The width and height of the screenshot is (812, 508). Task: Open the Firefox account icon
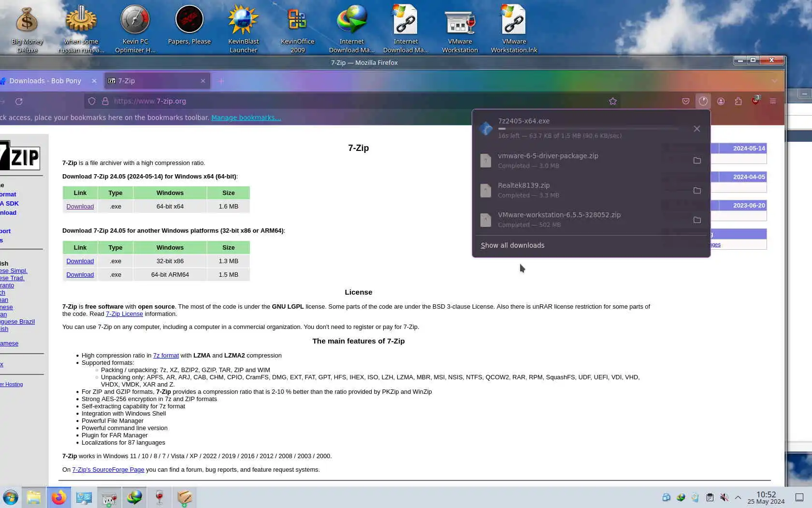[x=721, y=101]
